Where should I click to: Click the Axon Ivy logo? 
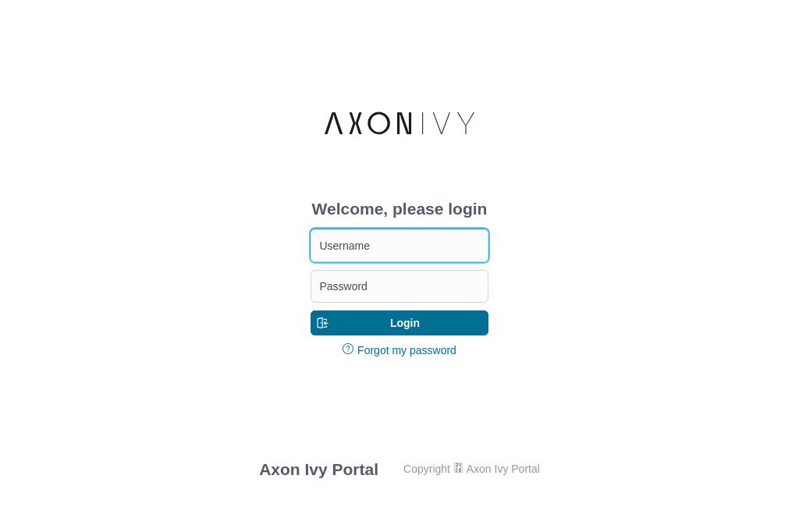click(x=399, y=123)
